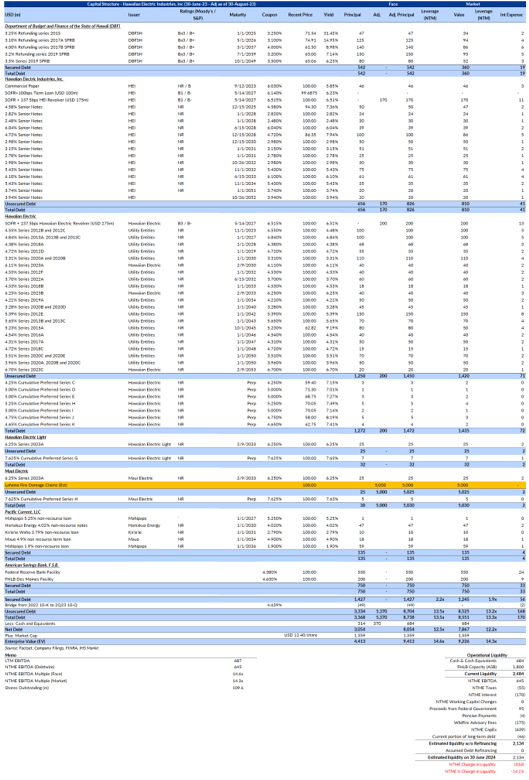Click 'Hamakua Energy 4.02% non-recourse notes' row
This screenshot has height=780, width=529.
(x=46, y=525)
